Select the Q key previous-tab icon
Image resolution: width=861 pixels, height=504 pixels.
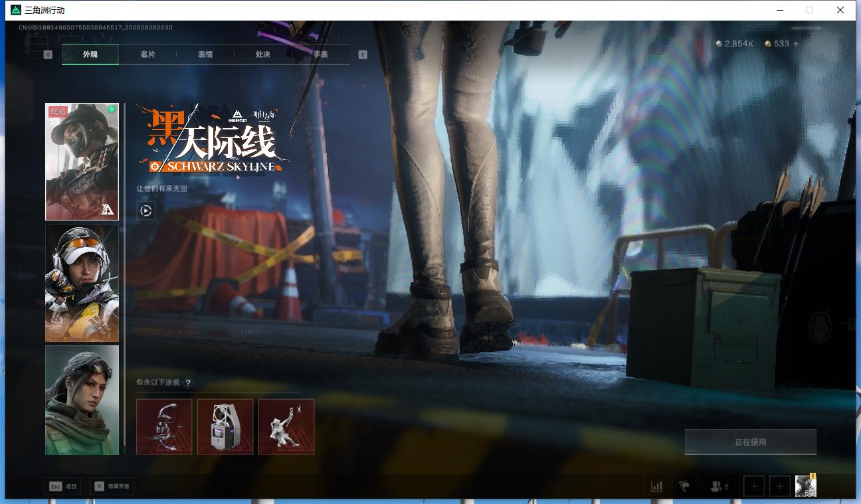(48, 54)
